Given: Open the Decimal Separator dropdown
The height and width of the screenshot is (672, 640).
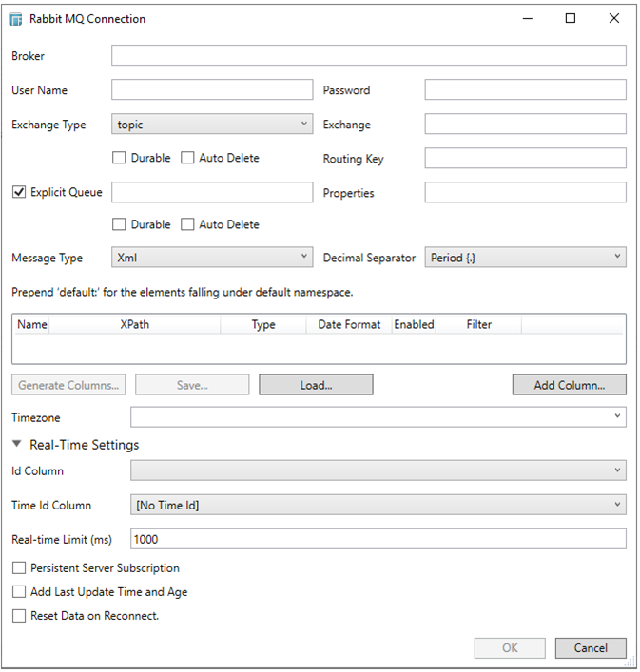Looking at the screenshot, I should 526,258.
